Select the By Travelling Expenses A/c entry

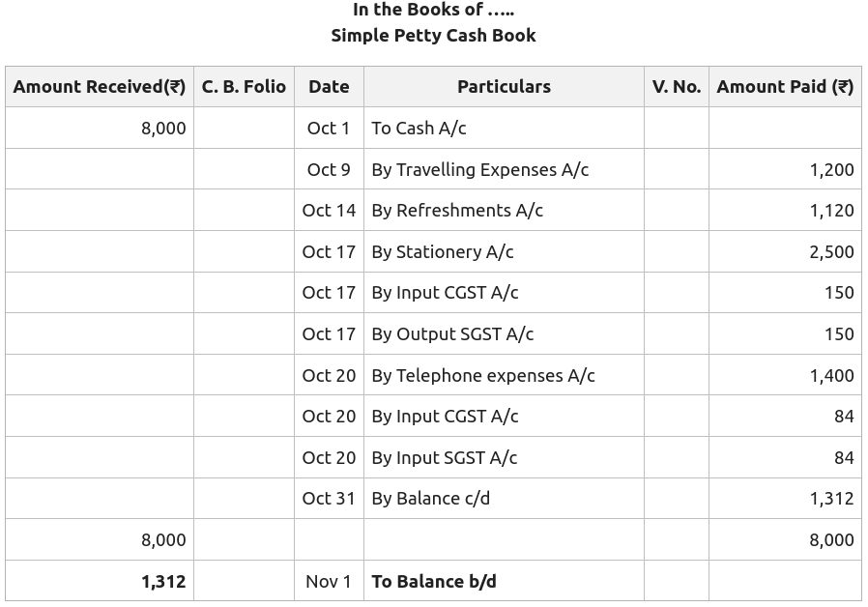point(479,169)
